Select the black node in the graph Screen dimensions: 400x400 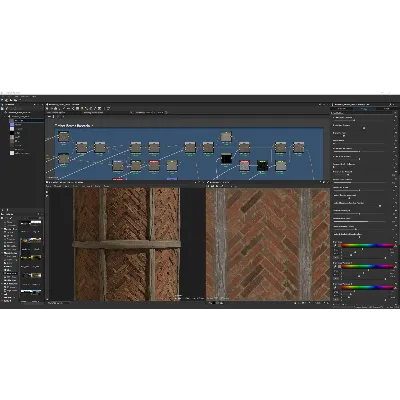(x=226, y=159)
